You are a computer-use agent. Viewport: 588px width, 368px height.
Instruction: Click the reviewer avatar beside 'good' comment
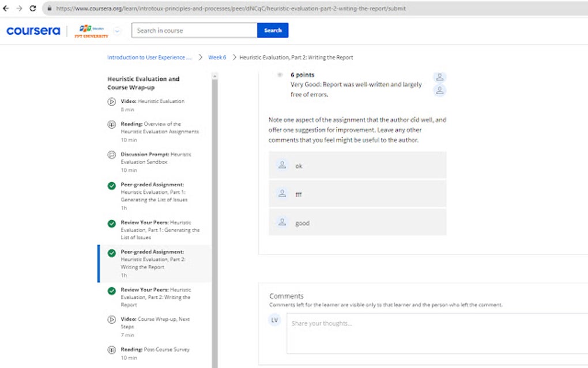tap(282, 221)
